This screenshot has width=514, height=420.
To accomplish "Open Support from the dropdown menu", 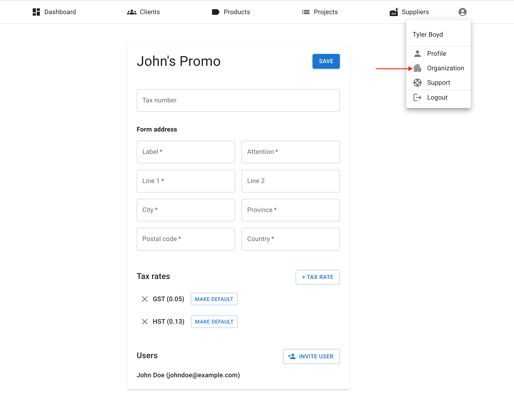I will (x=438, y=83).
